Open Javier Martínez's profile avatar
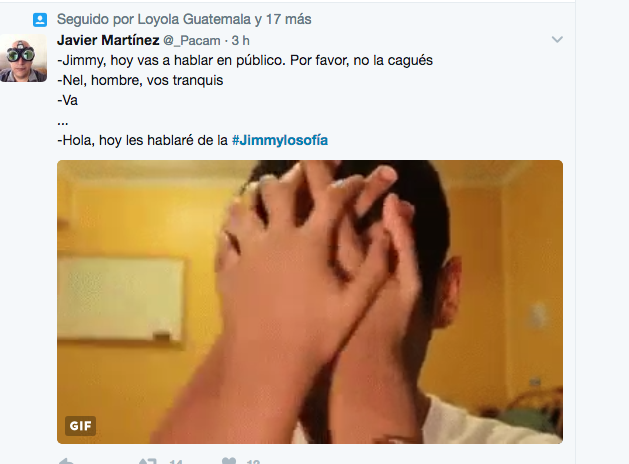 click(x=23, y=58)
